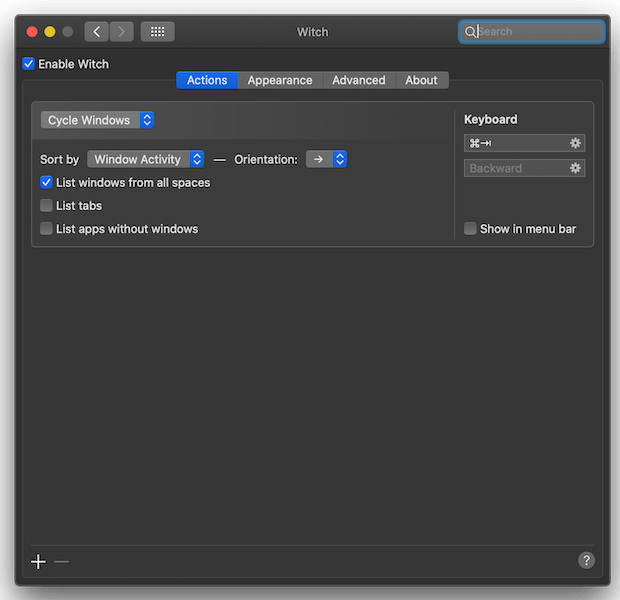Go back with the left chevron button

pos(96,32)
